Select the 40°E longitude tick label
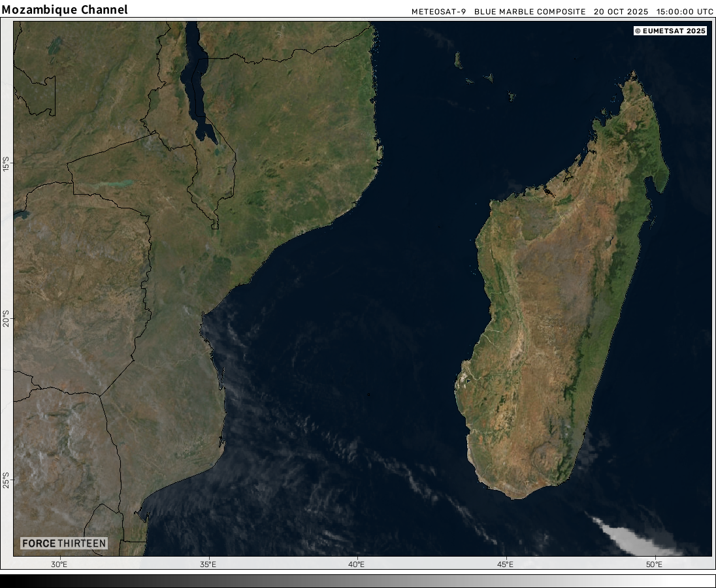This screenshot has width=716, height=588. pyautogui.click(x=357, y=564)
